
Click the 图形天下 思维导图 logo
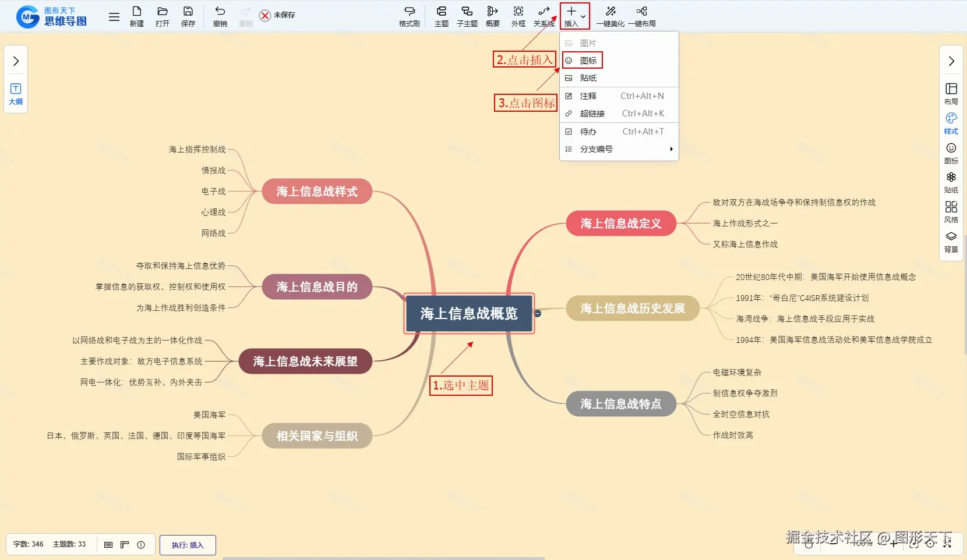tap(51, 17)
